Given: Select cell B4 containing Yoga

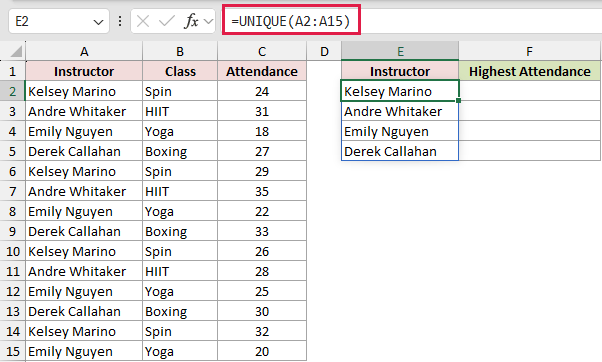Looking at the screenshot, I should tap(180, 131).
